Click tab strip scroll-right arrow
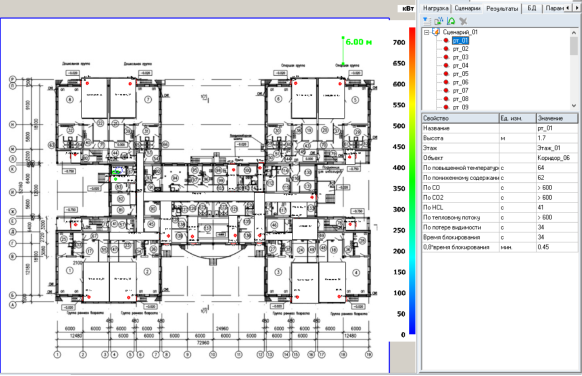This screenshot has width=582, height=376. [x=577, y=8]
